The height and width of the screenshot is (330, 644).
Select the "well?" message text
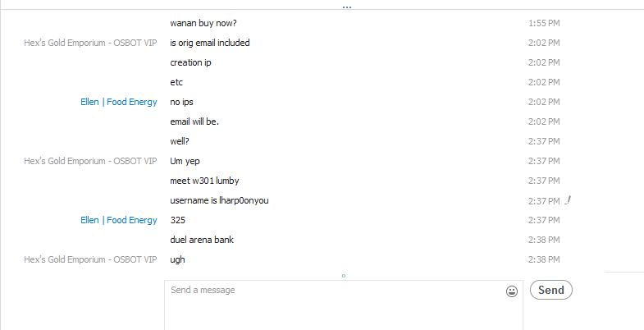180,141
